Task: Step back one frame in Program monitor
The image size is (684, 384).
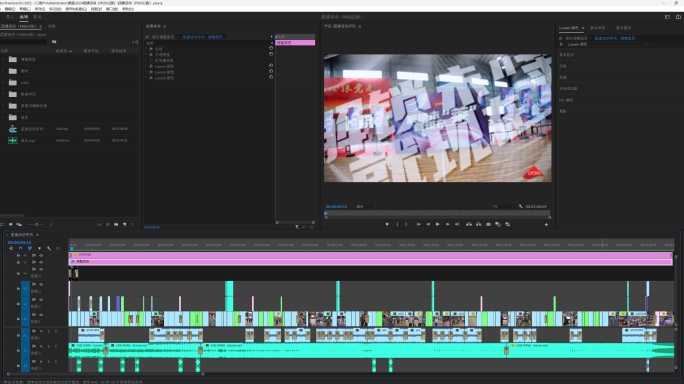Action: (x=428, y=224)
